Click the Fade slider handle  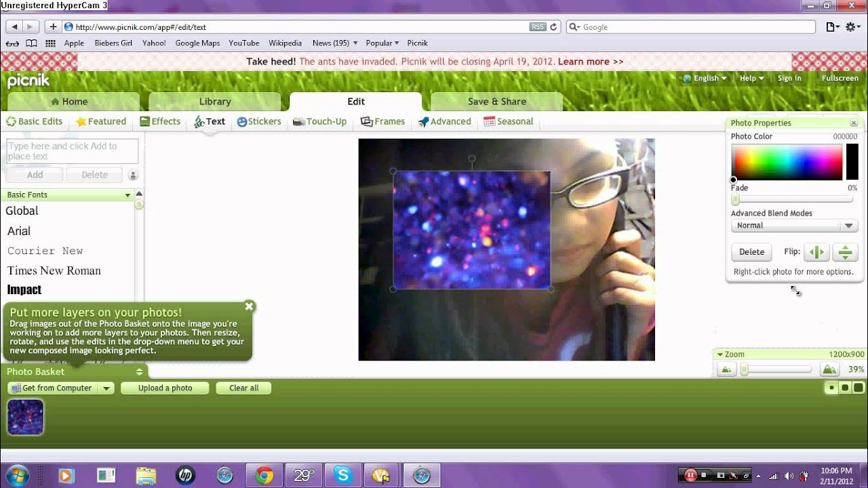pyautogui.click(x=735, y=200)
